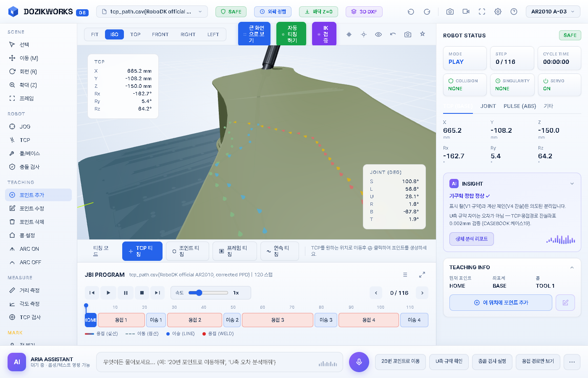
Task: Turn ARC OFF in sidebar
Action: coord(38,262)
